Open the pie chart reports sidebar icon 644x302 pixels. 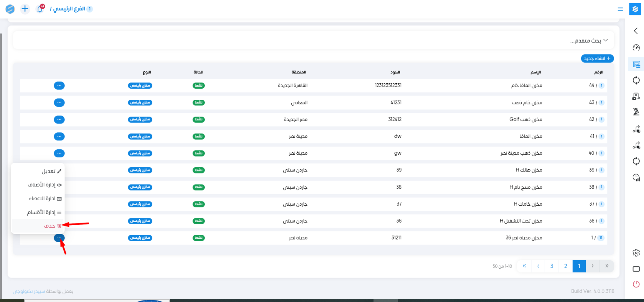(636, 177)
